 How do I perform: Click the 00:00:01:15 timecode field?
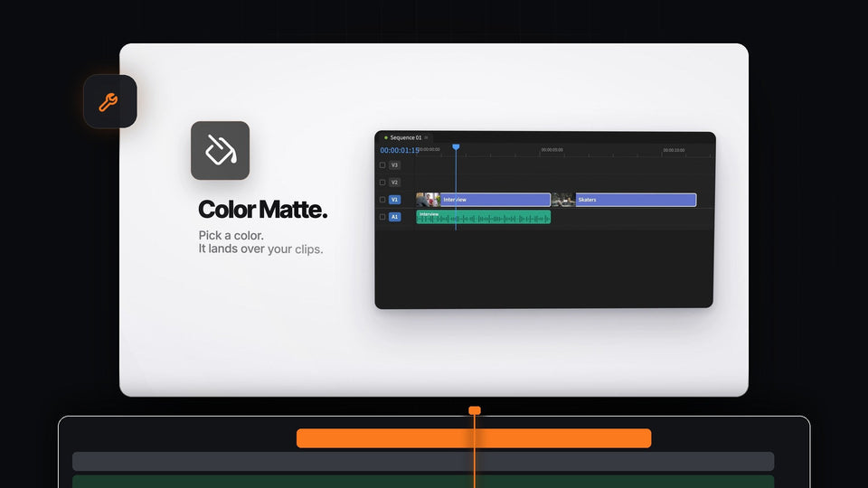(399, 150)
